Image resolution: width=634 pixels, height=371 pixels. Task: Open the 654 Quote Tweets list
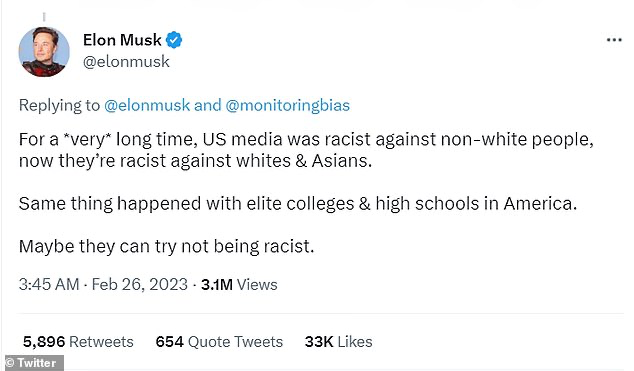coord(219,342)
